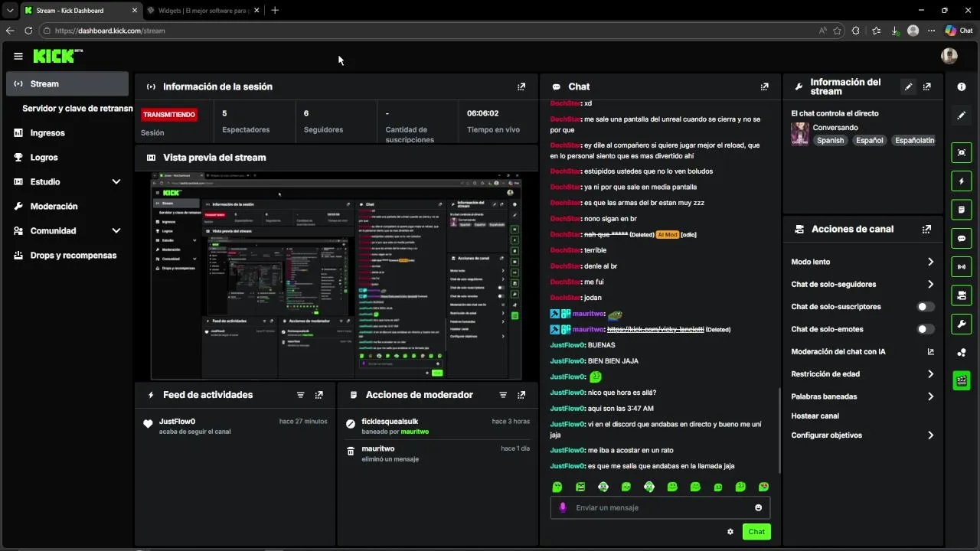Select Stream in left navigation
The image size is (980, 551).
(x=67, y=84)
